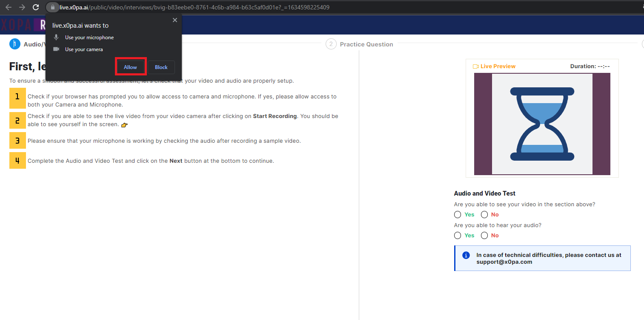
Task: Click step 1 Audio/Video circle
Action: pos(15,44)
